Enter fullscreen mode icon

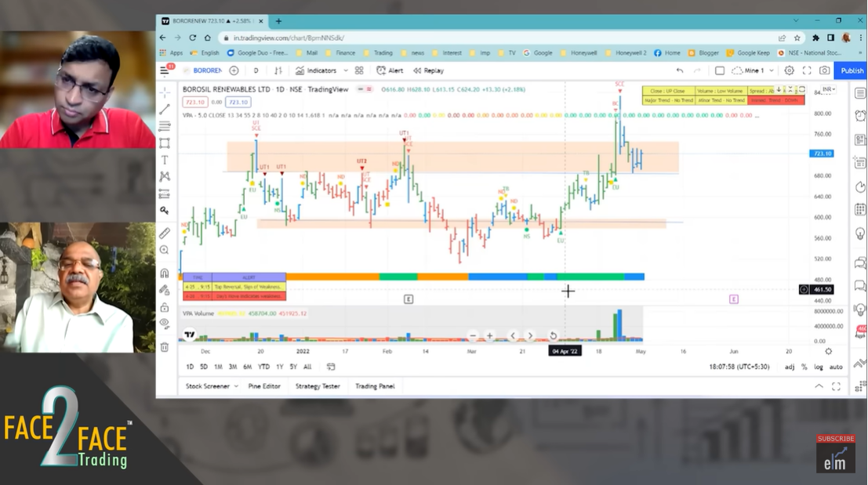(807, 71)
